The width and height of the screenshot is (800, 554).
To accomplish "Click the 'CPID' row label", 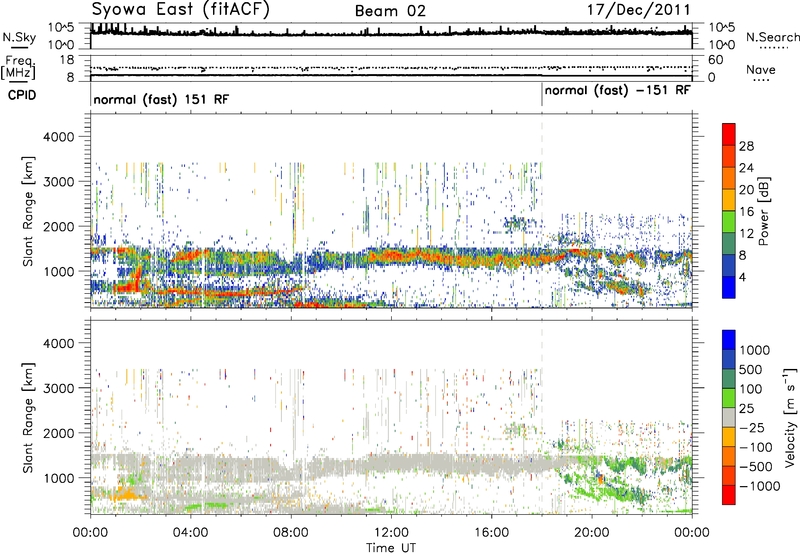I will pos(22,95).
